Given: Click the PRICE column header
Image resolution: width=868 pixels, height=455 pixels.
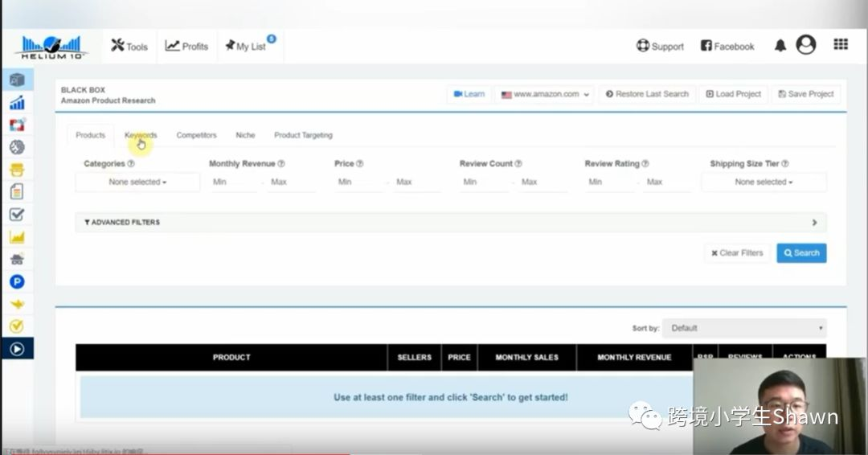Looking at the screenshot, I should click(459, 358).
